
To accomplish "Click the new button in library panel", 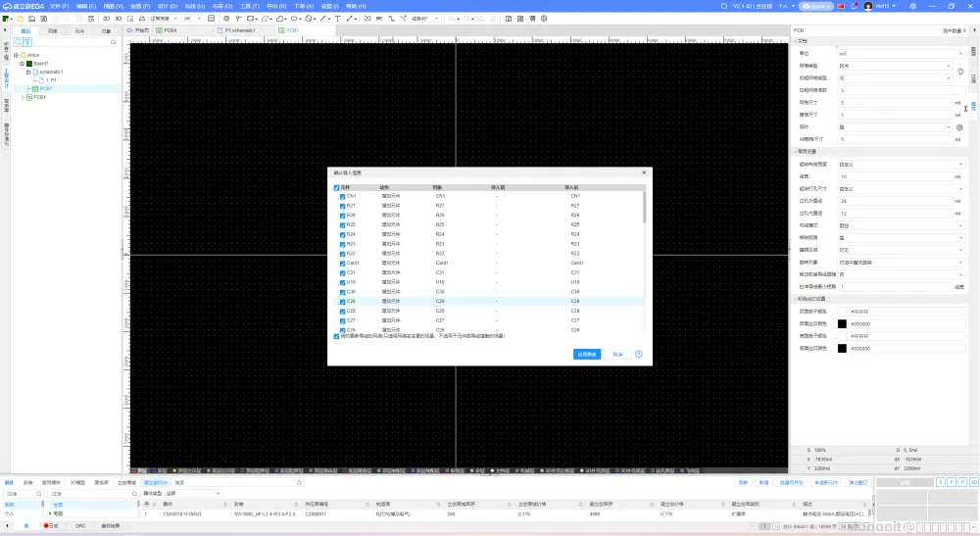I will [763, 482].
